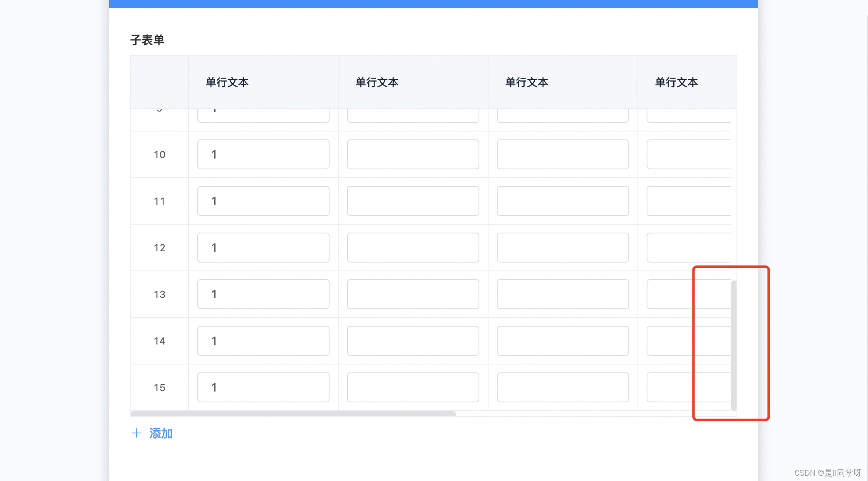Click the 添加 link to add row

161,433
